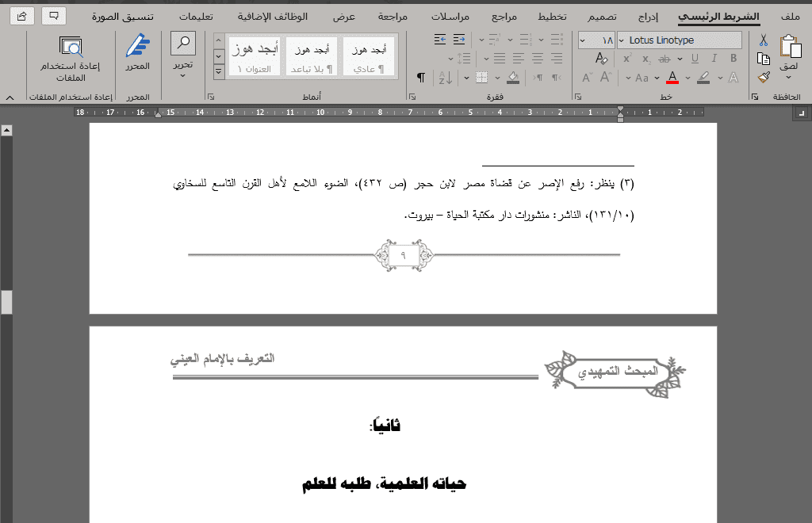Image resolution: width=812 pixels, height=523 pixels.
Task: Toggle underline formatting
Action: click(x=695, y=59)
